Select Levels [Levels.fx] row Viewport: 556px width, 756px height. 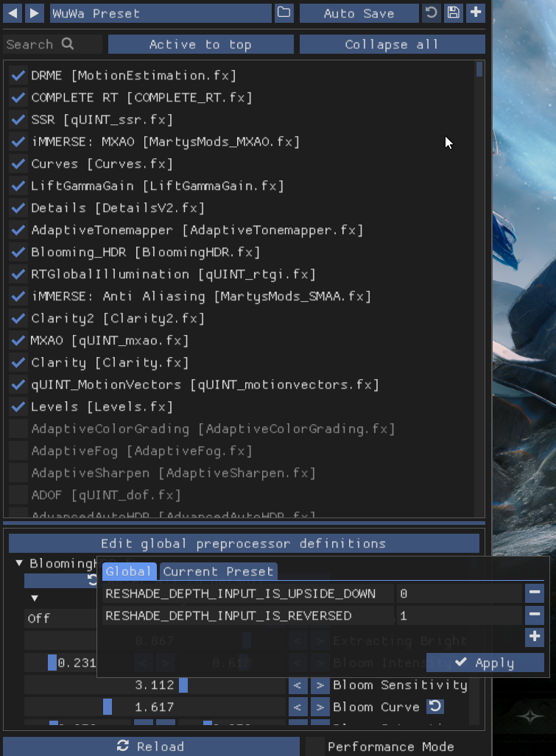coord(102,407)
